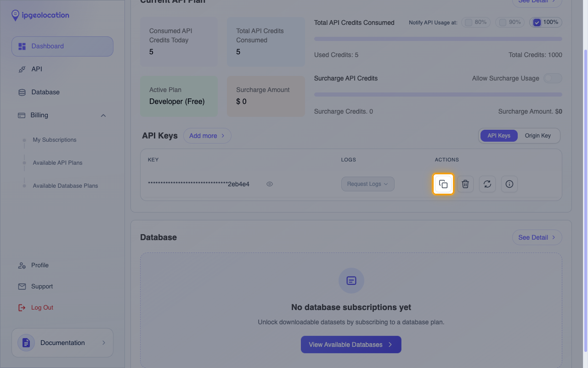Viewport: 588px width, 368px height.
Task: Click the 'Total Credits: 1000' text
Action: pos(535,55)
